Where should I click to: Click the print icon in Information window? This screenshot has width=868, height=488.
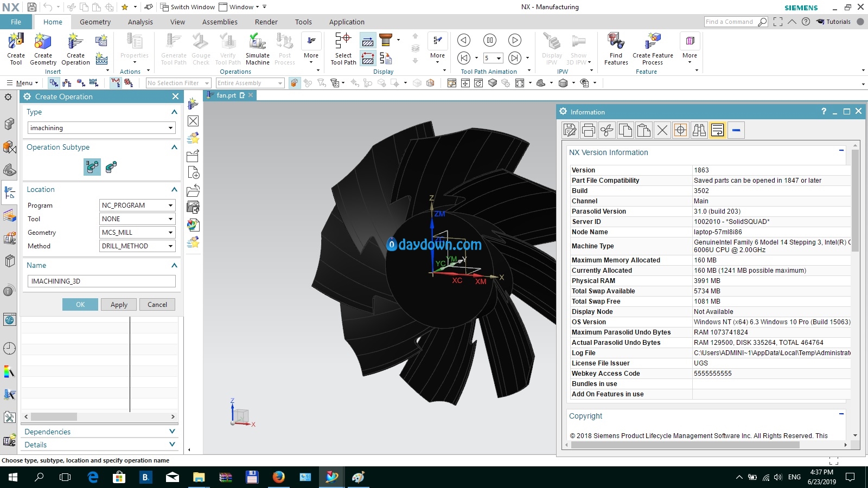pos(588,130)
